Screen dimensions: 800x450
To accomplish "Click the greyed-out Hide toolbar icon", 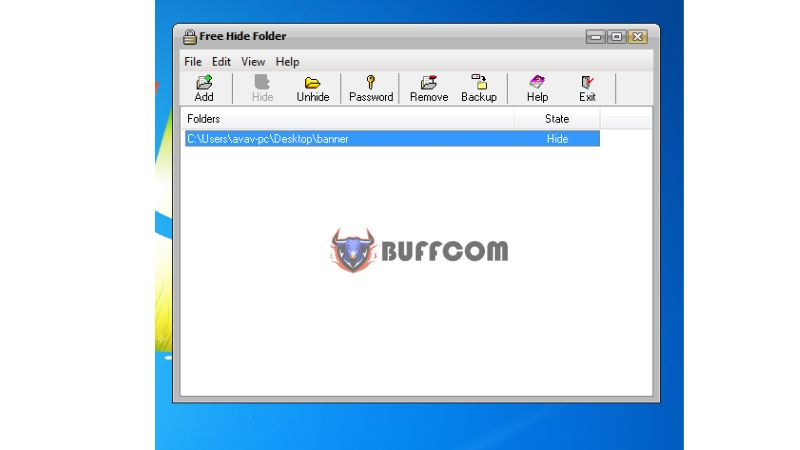I will pyautogui.click(x=262, y=82).
